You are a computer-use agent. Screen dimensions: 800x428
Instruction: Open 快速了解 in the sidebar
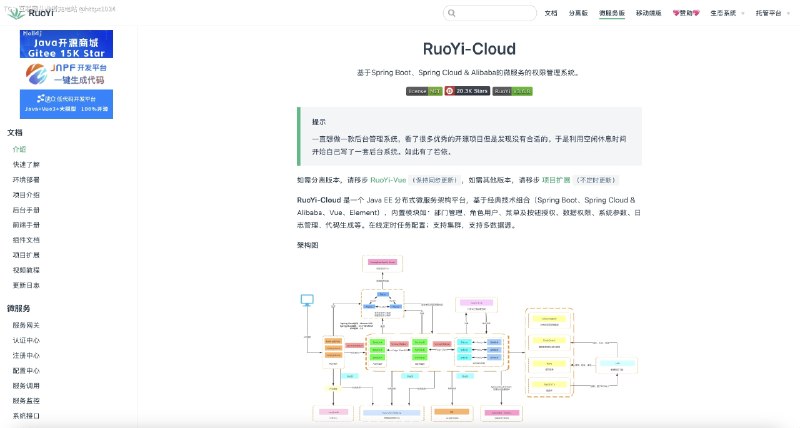(x=26, y=165)
